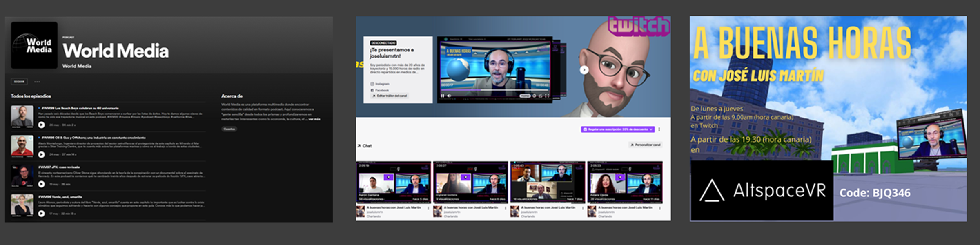This screenshot has width=980, height=245.
Task: Open the #WM98 episode cover thumbnail
Action: [x=22, y=147]
